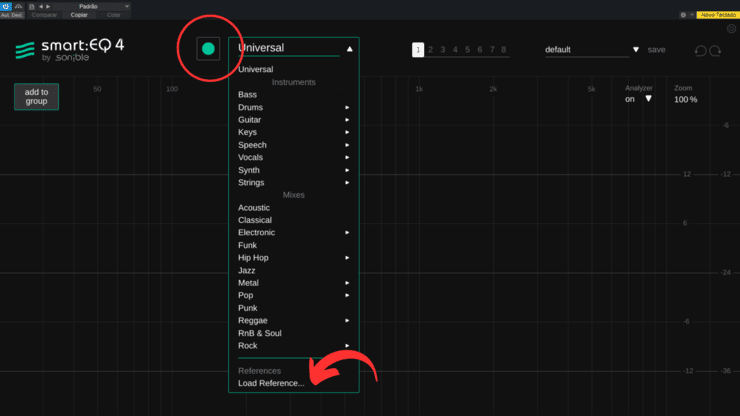740x416 pixels.
Task: Click the previous preset arrow in host bar
Action: [41, 6]
